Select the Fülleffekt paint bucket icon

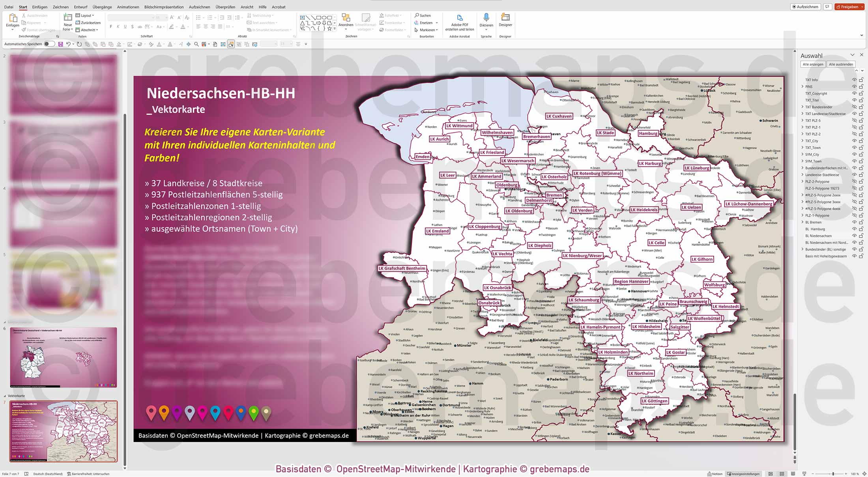point(381,15)
